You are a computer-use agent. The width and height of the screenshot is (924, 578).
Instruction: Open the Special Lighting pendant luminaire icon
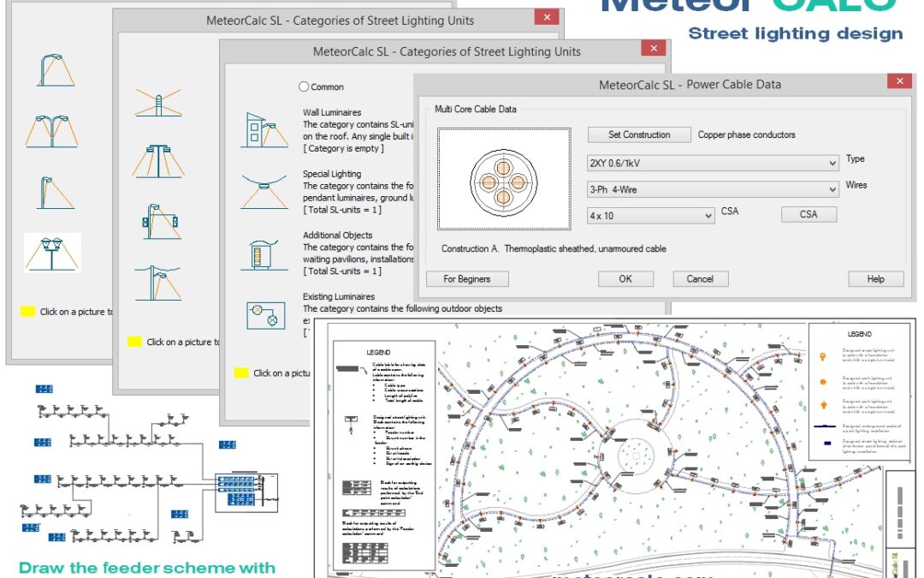[264, 190]
